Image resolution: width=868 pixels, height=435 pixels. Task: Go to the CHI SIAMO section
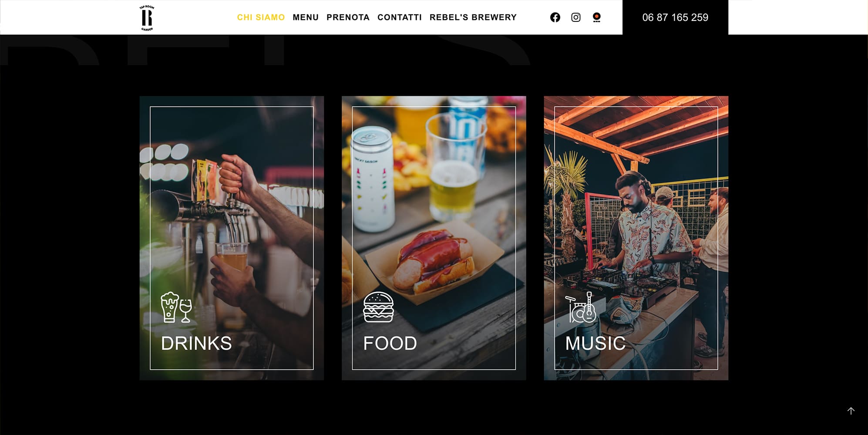[x=261, y=17]
